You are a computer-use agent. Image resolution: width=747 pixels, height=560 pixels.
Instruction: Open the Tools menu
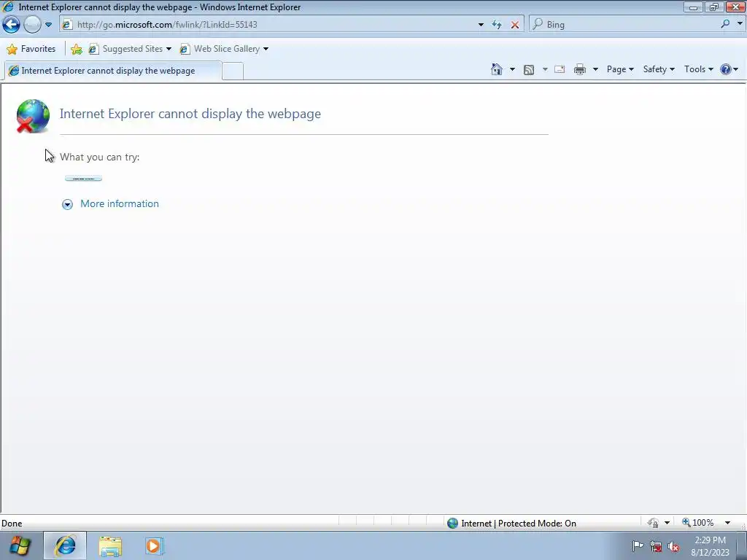[x=698, y=69]
